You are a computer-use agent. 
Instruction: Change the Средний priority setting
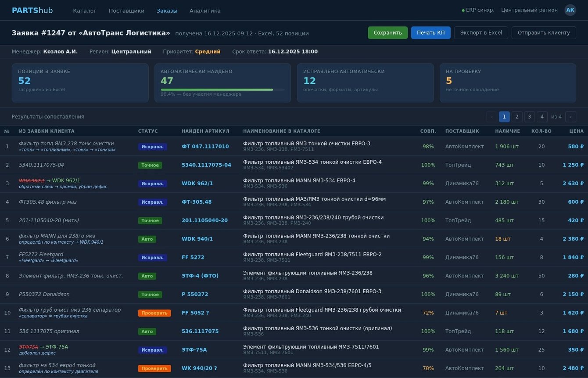208,51
